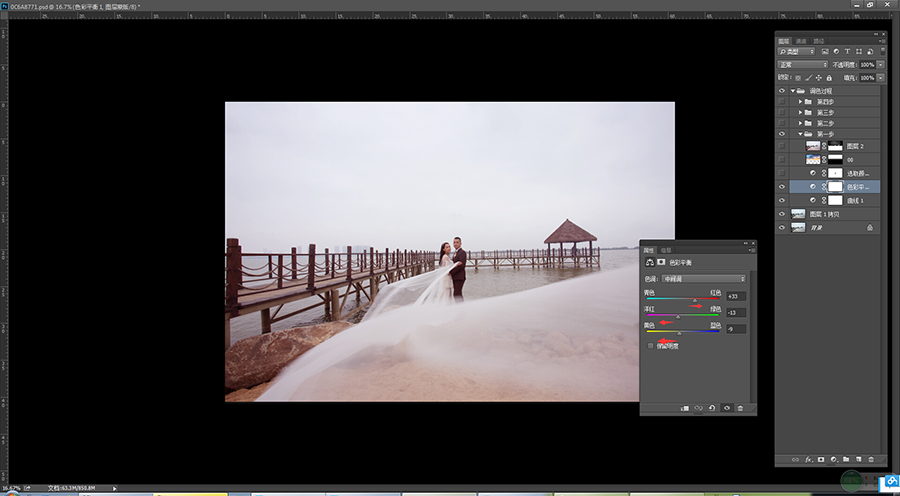Image resolution: width=900 pixels, height=496 pixels.
Task: Show the 第三步 group
Action: [x=781, y=113]
